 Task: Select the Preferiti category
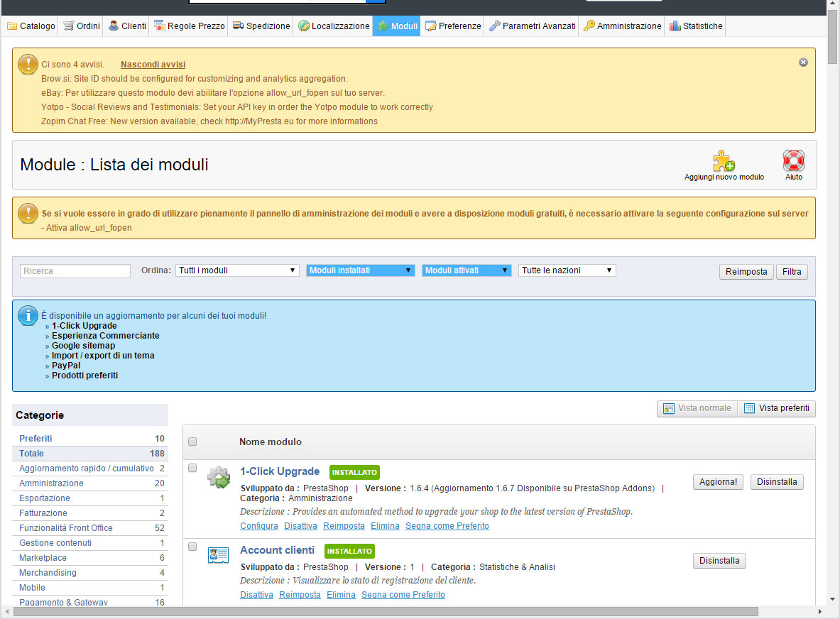pos(90,439)
